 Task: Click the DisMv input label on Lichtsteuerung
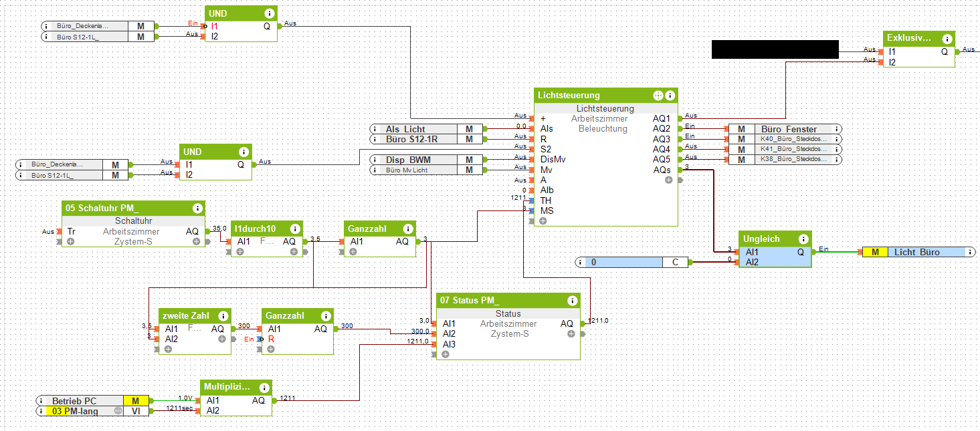553,160
